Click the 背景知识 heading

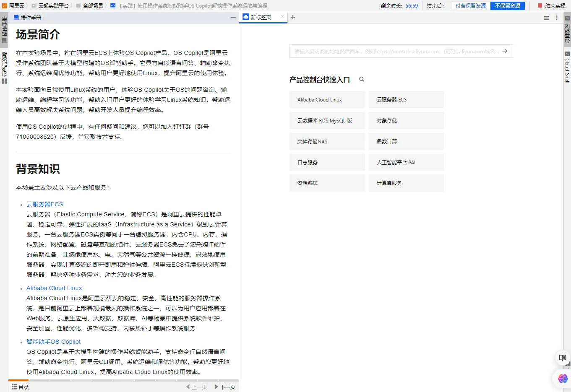pos(38,169)
